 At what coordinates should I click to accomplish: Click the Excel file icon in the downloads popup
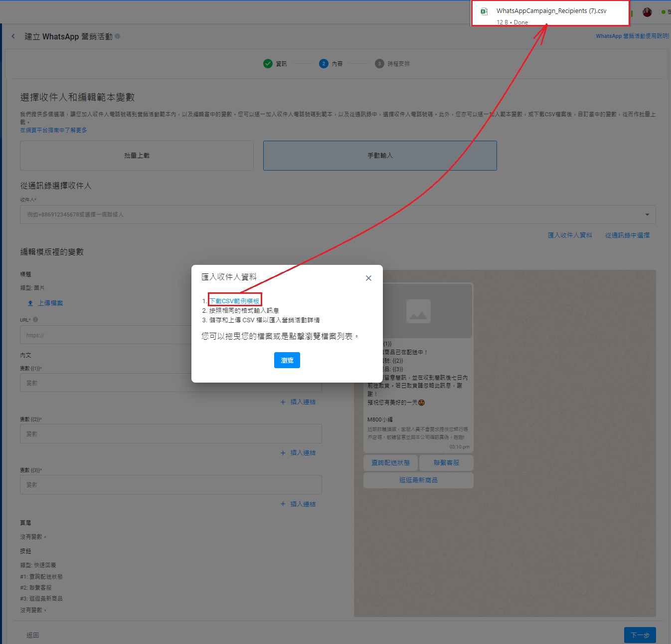click(484, 11)
